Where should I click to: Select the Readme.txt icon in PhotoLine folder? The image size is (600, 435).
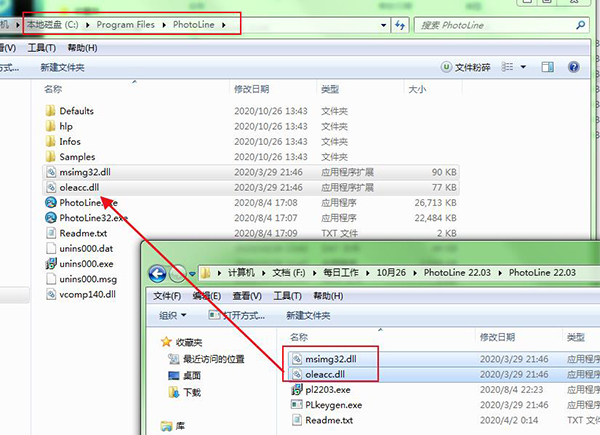[51, 233]
